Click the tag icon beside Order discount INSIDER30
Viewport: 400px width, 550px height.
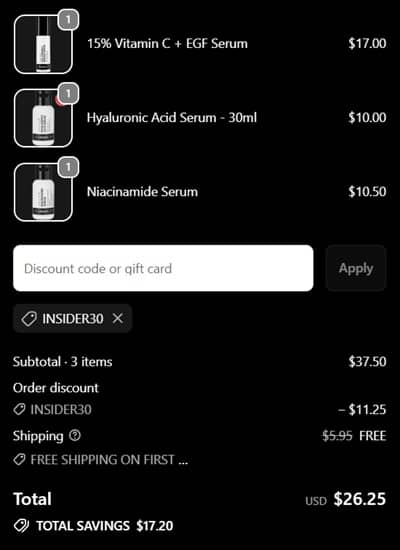(x=20, y=409)
